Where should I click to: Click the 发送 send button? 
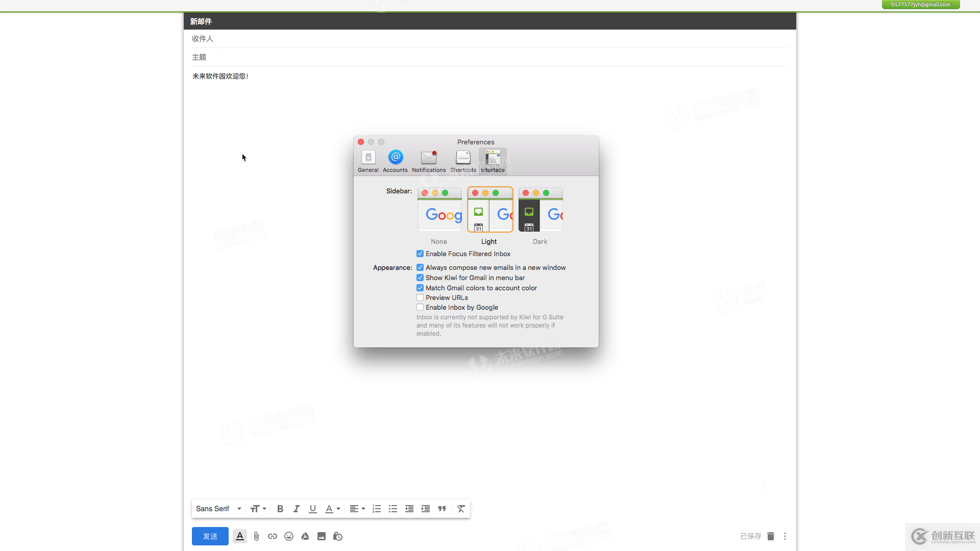[210, 536]
